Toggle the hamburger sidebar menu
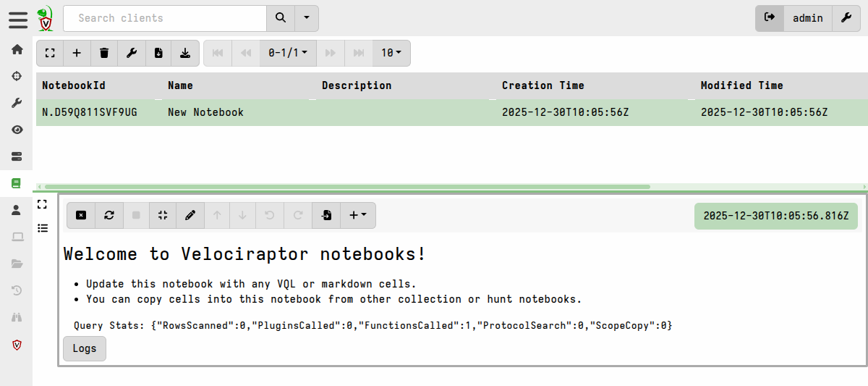The image size is (868, 386). (x=18, y=19)
